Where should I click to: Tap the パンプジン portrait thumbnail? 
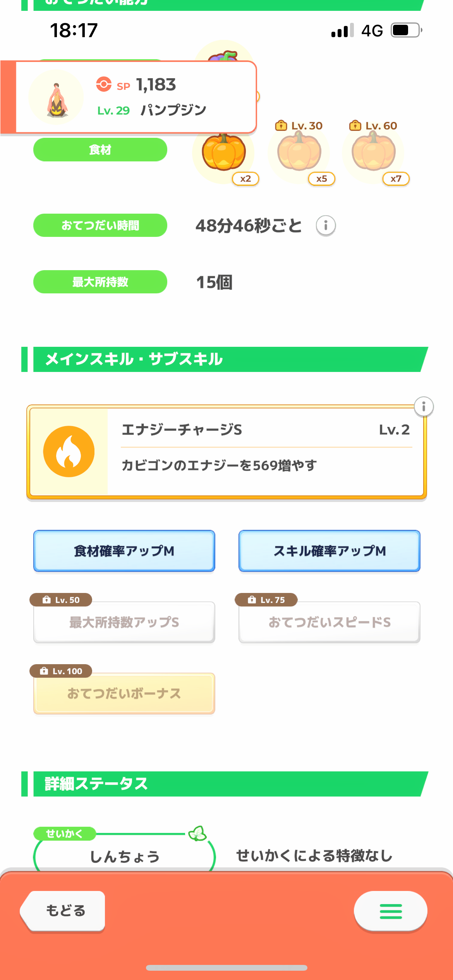[x=57, y=98]
